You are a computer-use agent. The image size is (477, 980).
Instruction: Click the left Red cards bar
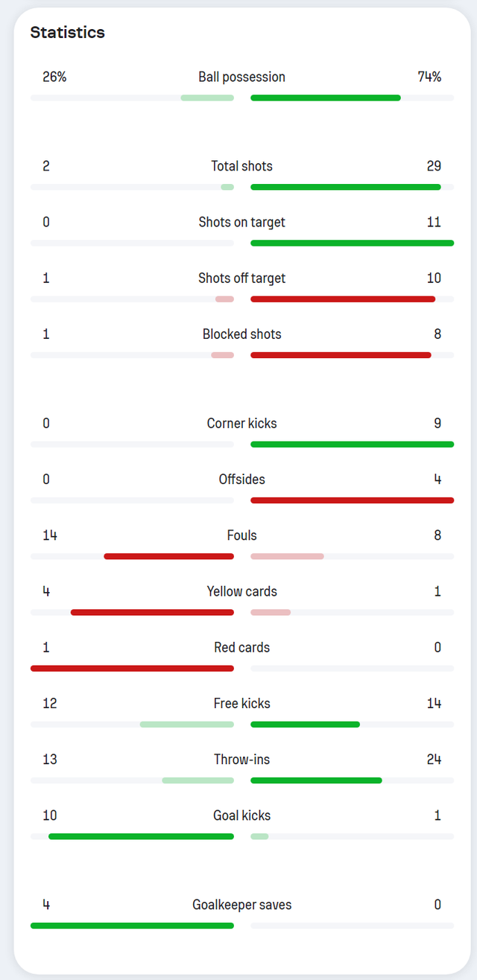pos(132,668)
